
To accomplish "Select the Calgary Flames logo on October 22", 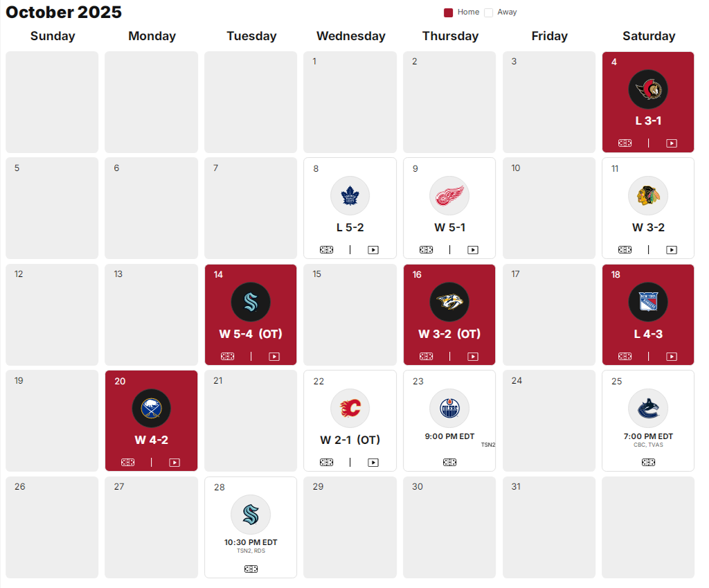I will click(x=350, y=408).
